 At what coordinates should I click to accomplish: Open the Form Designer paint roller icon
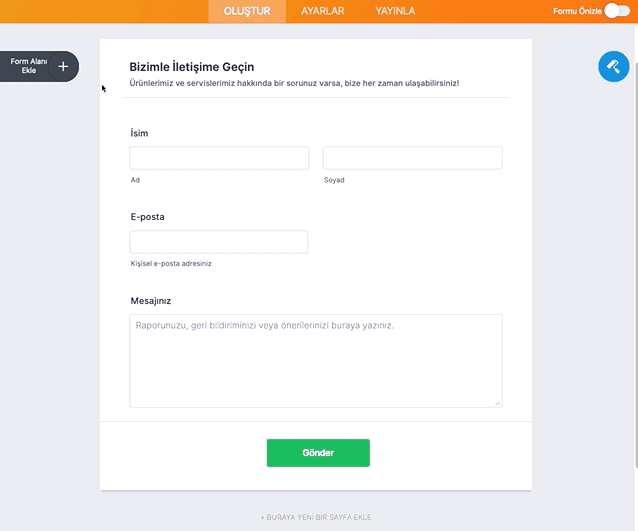(x=614, y=66)
